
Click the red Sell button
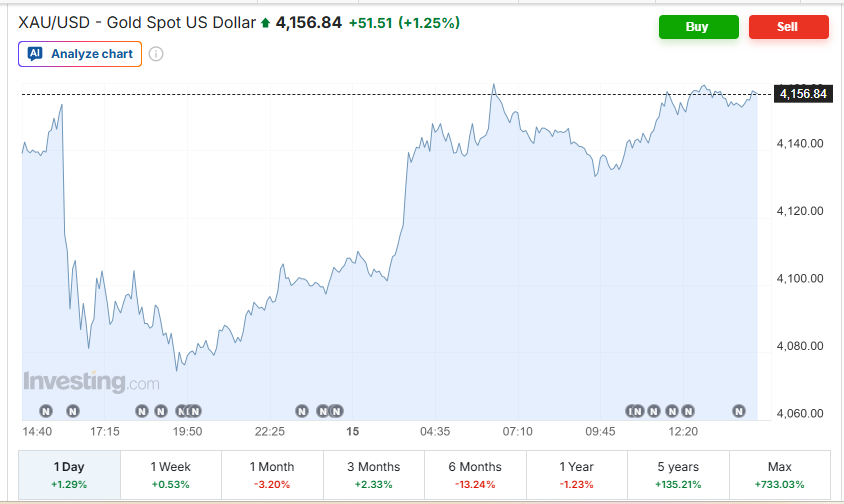(x=789, y=27)
